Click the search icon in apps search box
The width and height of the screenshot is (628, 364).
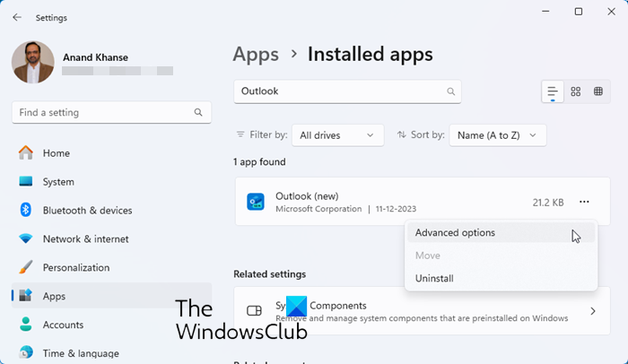point(451,91)
